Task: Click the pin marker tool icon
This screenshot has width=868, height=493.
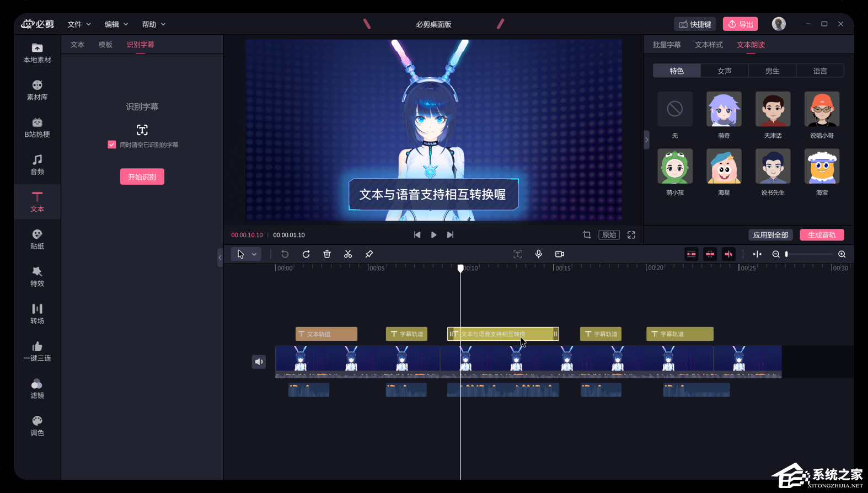Action: click(x=369, y=254)
